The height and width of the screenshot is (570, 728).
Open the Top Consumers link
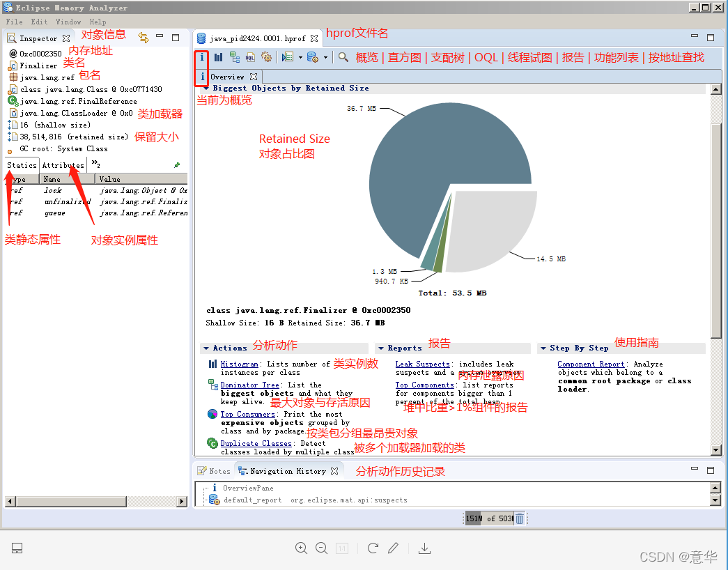coord(247,415)
